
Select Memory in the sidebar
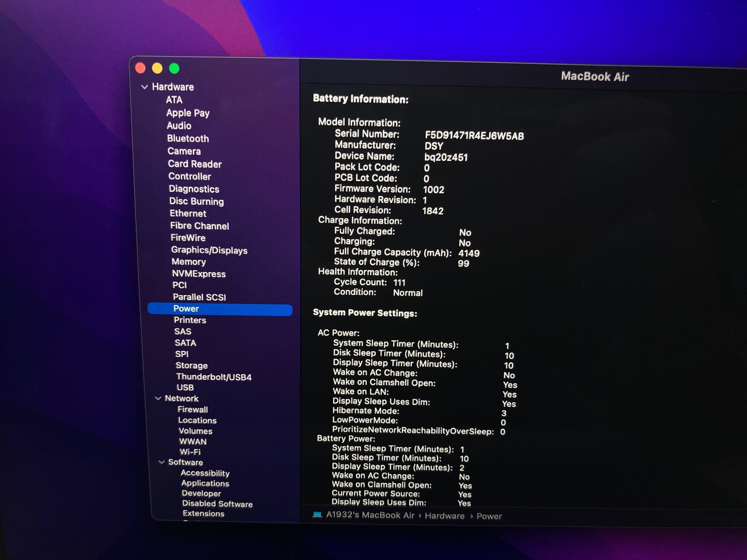[x=189, y=262]
